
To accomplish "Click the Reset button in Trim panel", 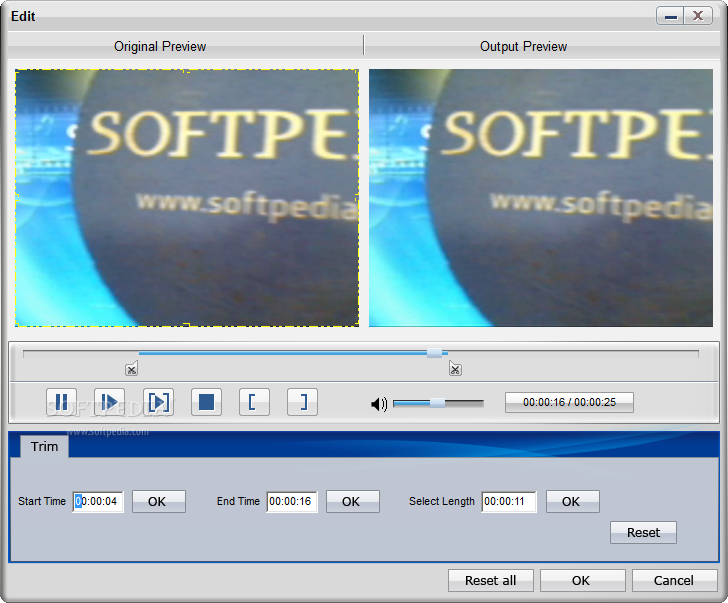I will (644, 532).
